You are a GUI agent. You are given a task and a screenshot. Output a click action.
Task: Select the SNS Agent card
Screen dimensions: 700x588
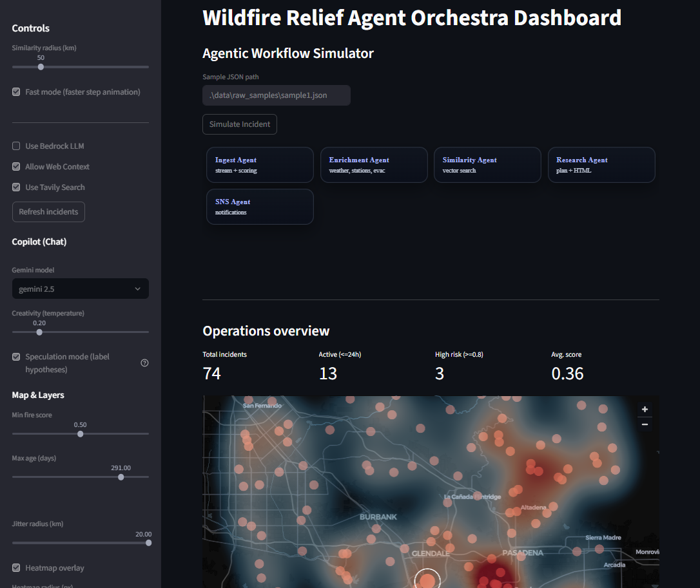[260, 207]
